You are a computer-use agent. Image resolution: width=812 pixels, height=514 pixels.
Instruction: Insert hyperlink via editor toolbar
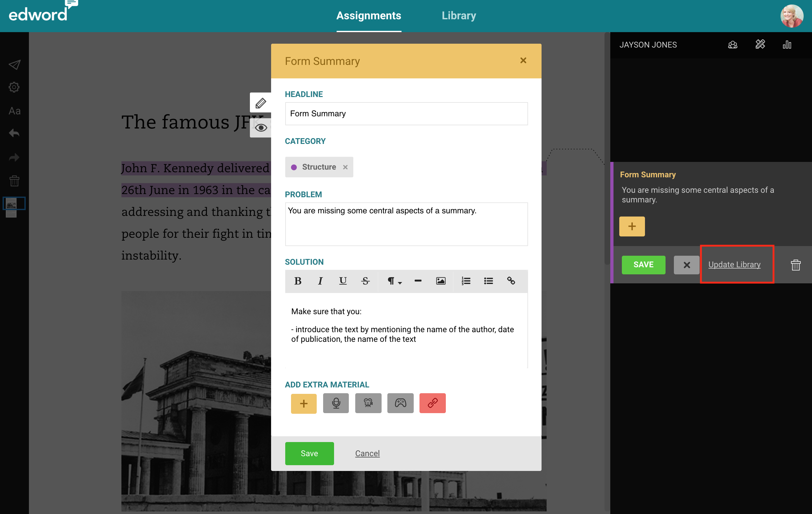pyautogui.click(x=511, y=280)
